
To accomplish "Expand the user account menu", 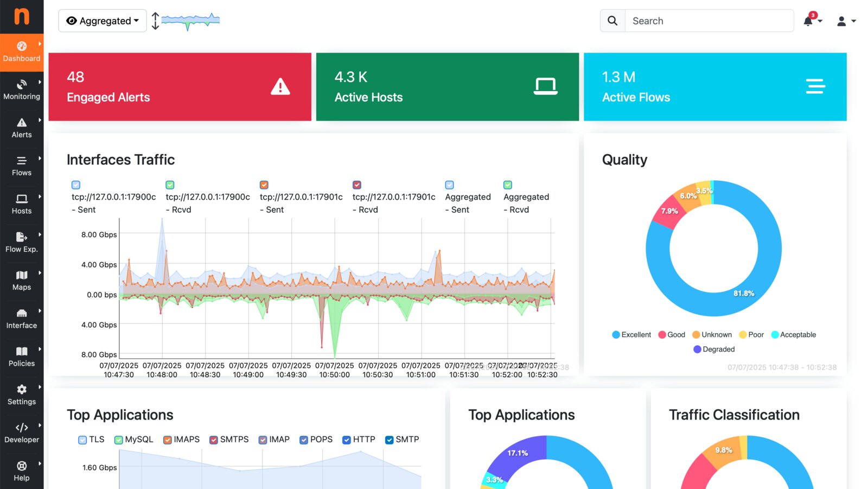I will [x=846, y=21].
